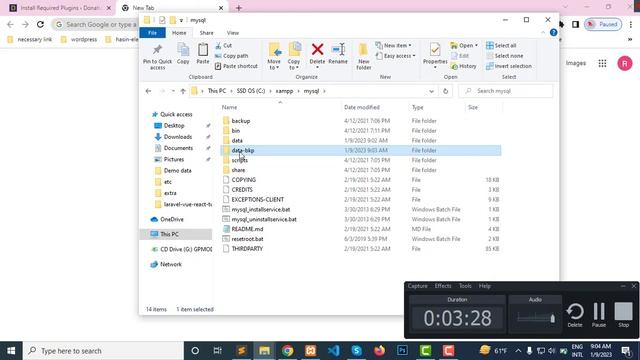The image size is (640, 360).
Task: Stop the screen recording
Action: pos(623,315)
